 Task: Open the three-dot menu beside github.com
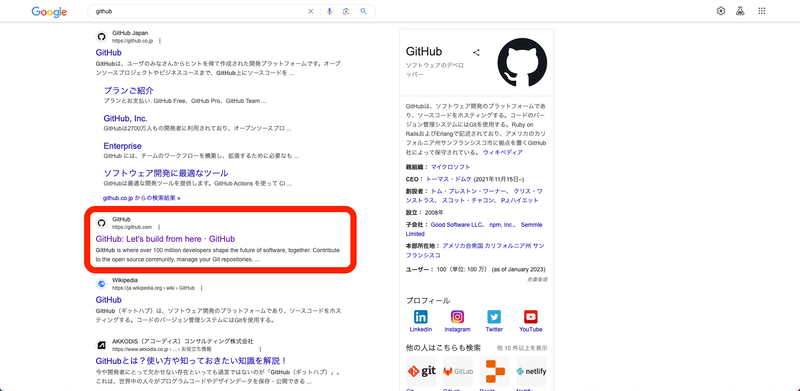tap(159, 227)
